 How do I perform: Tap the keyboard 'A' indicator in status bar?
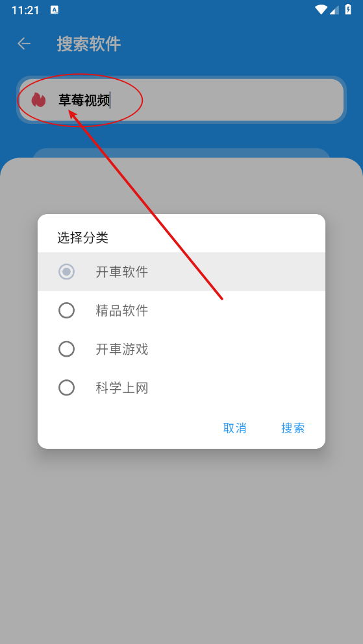pos(55,10)
